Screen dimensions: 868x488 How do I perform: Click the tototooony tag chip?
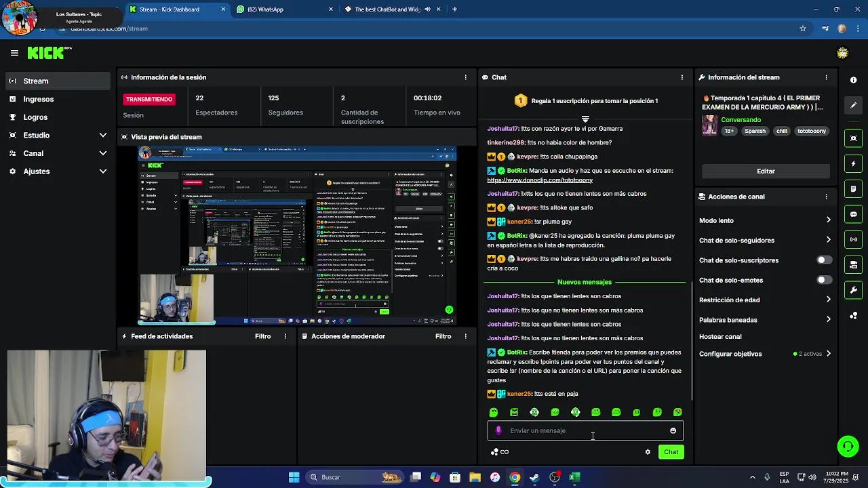click(x=811, y=131)
